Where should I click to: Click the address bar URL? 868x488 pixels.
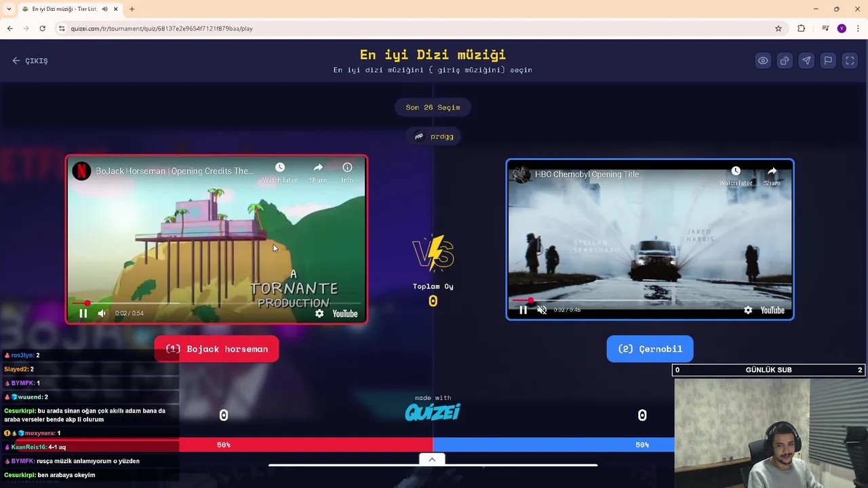click(x=161, y=28)
